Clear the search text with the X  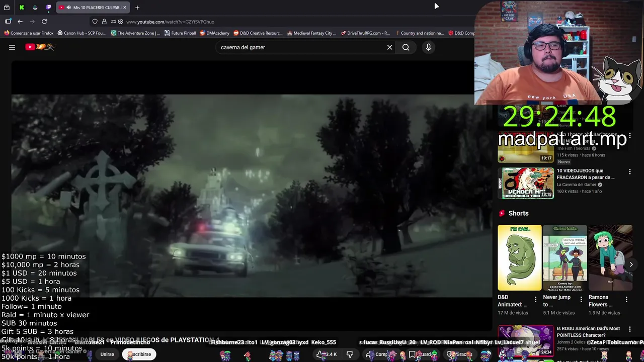389,47
